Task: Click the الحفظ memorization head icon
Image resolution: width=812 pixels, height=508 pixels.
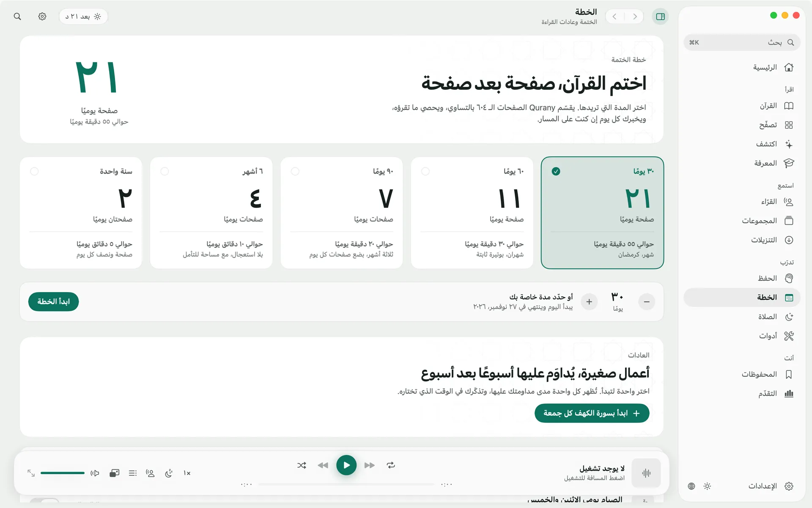Action: 789,278
